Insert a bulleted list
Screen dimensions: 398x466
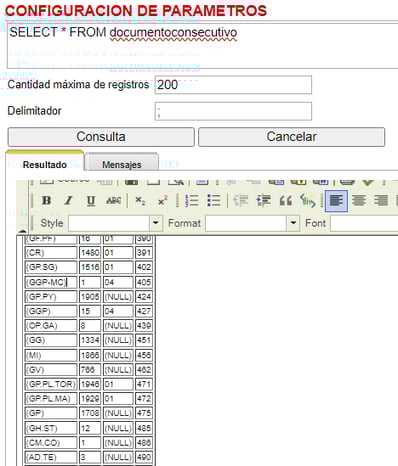214,201
